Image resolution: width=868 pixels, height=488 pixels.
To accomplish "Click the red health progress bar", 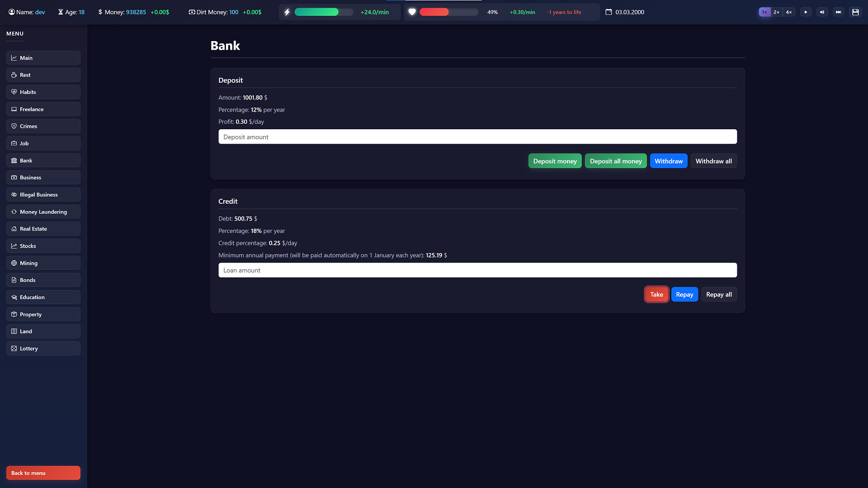I will pos(434,12).
